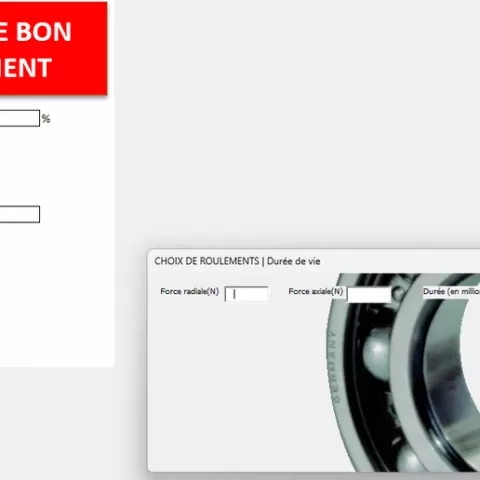The height and width of the screenshot is (480, 480).
Task: Click the Force axiale(N) label
Action: 316,291
